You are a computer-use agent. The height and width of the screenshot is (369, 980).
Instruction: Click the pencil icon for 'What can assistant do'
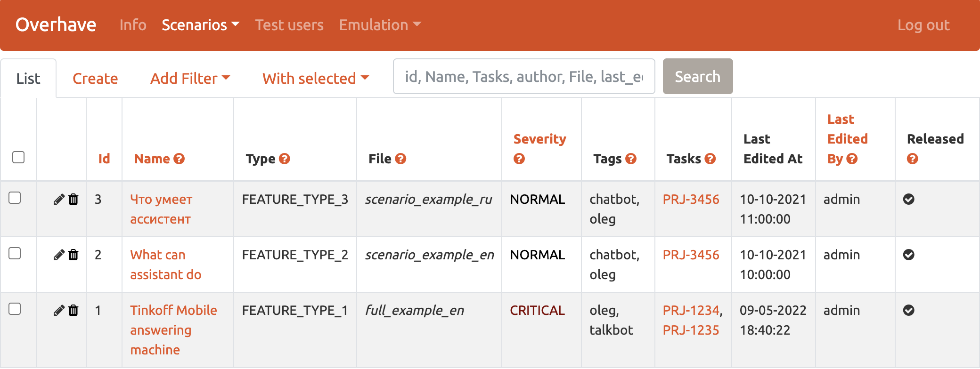(x=59, y=255)
